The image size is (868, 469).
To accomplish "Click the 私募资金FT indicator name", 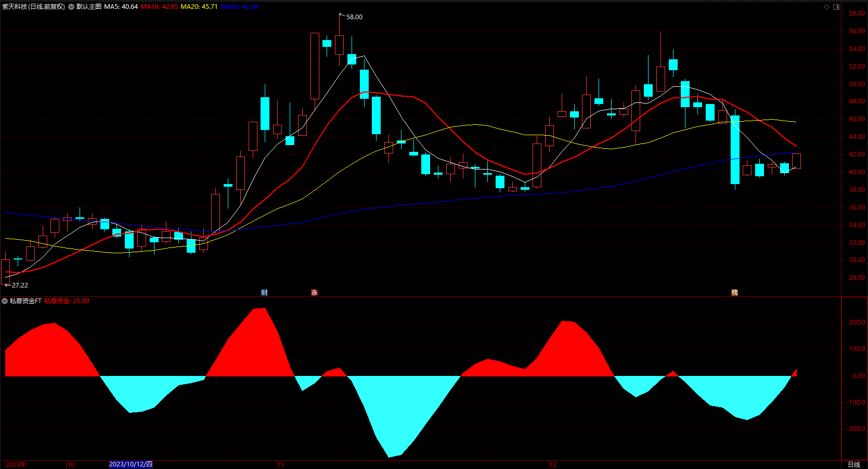I will (25, 301).
